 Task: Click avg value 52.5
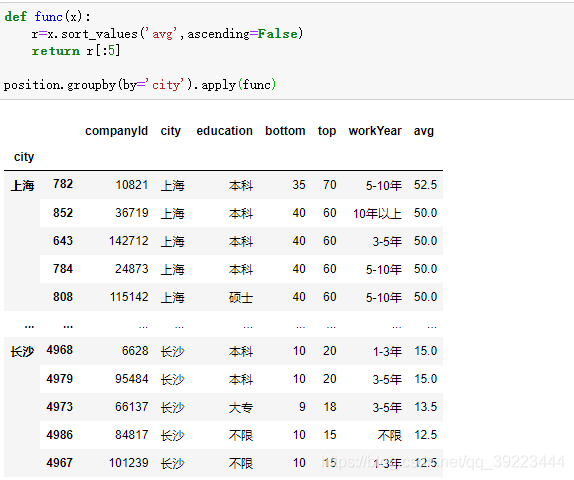425,185
